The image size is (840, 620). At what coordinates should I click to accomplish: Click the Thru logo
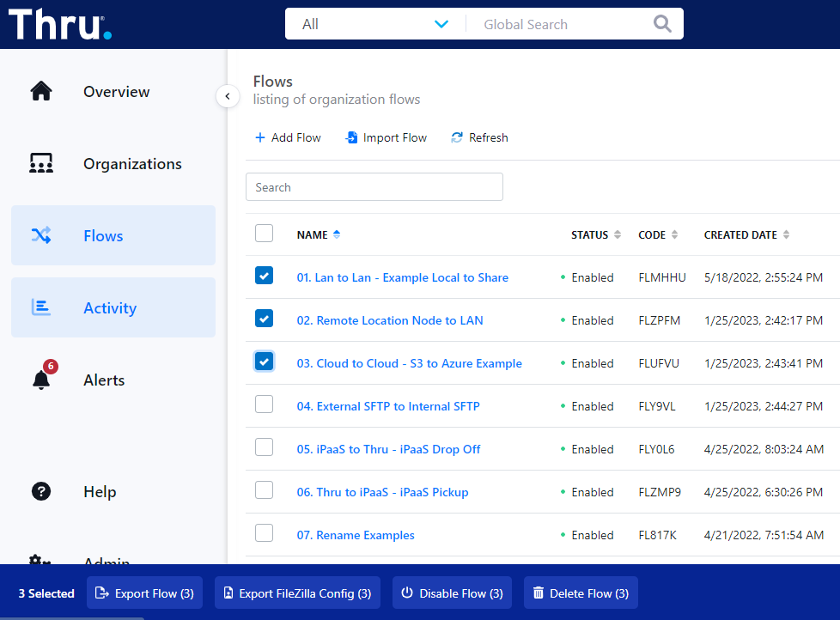tap(60, 25)
